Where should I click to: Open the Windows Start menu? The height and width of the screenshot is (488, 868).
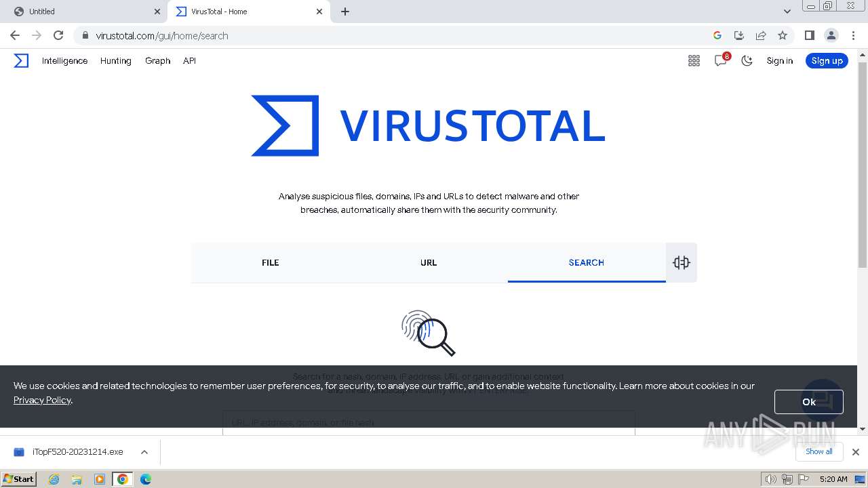19,479
